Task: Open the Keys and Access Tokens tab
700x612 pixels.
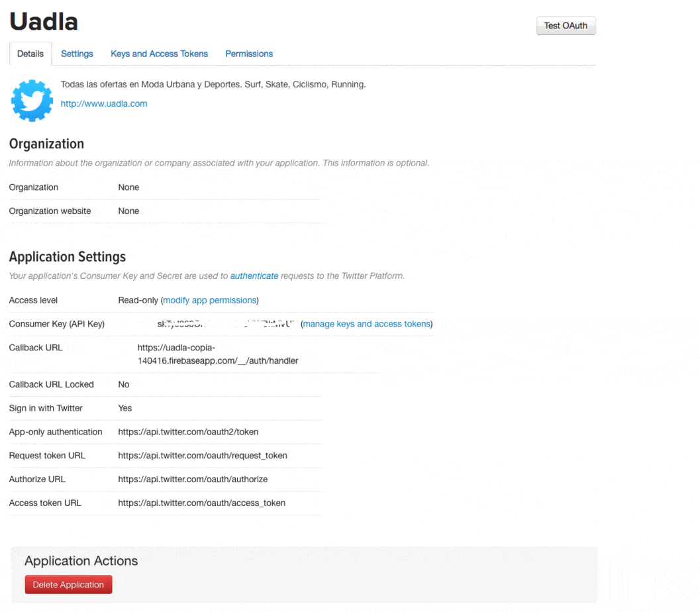Action: pyautogui.click(x=159, y=54)
